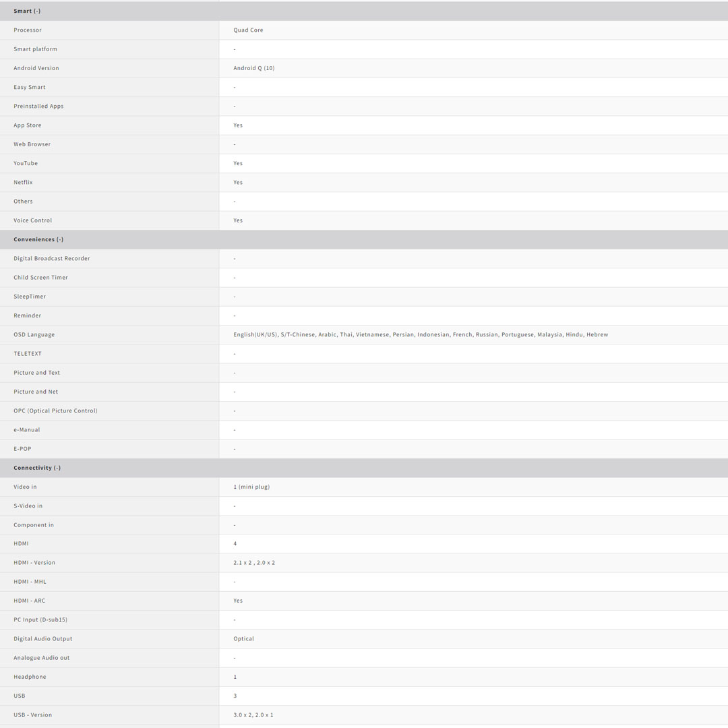
Task: Collapse the Connectivity (-) section header
Action: click(37, 468)
